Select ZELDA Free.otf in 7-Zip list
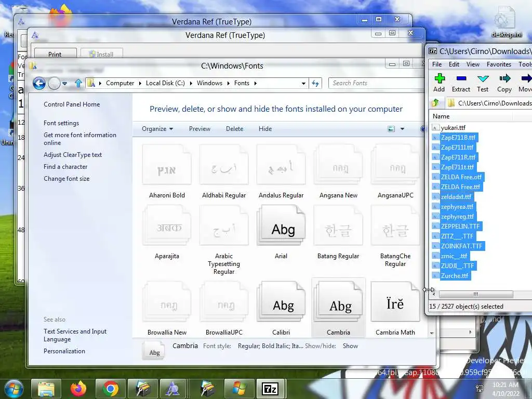532x399 pixels. click(461, 177)
